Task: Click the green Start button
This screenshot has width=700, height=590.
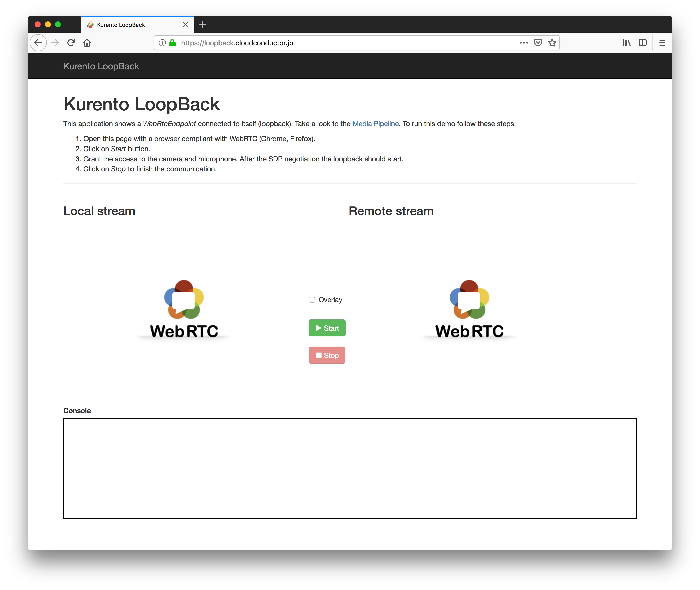Action: click(327, 328)
